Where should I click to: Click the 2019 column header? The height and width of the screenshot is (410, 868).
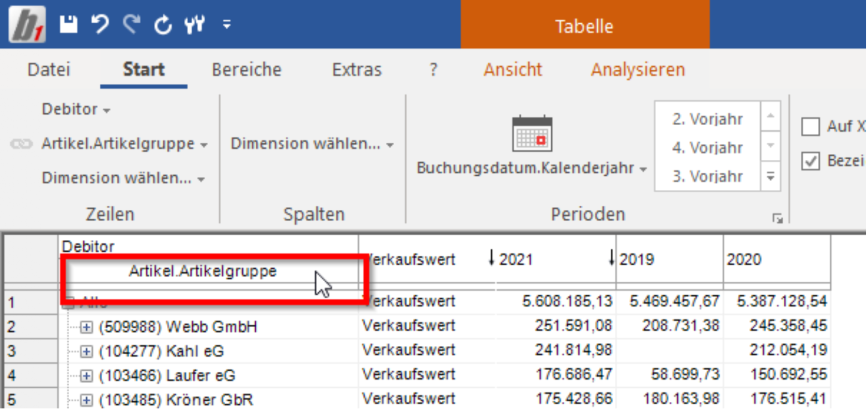pos(670,259)
